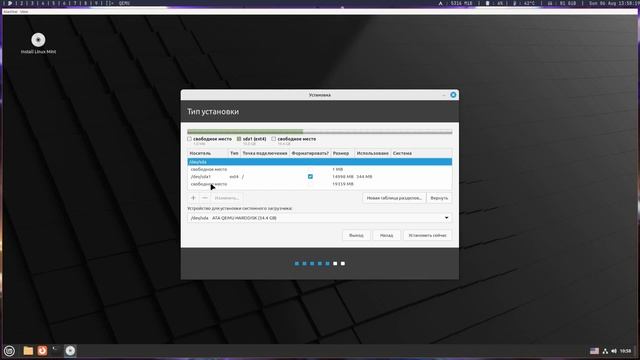640x360 pixels.
Task: Open the terminal from the taskbar
Action: (56, 351)
